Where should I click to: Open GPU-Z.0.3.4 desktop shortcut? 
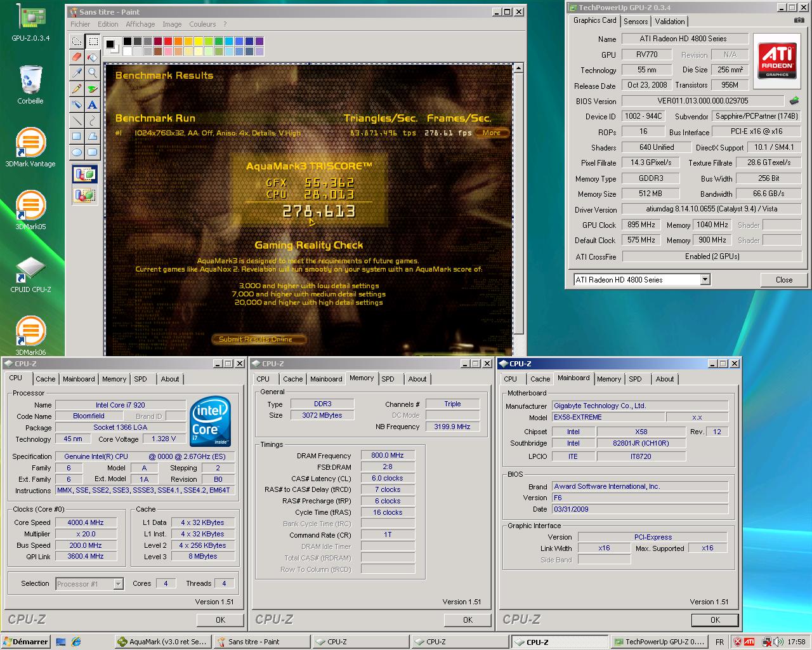coord(30,23)
